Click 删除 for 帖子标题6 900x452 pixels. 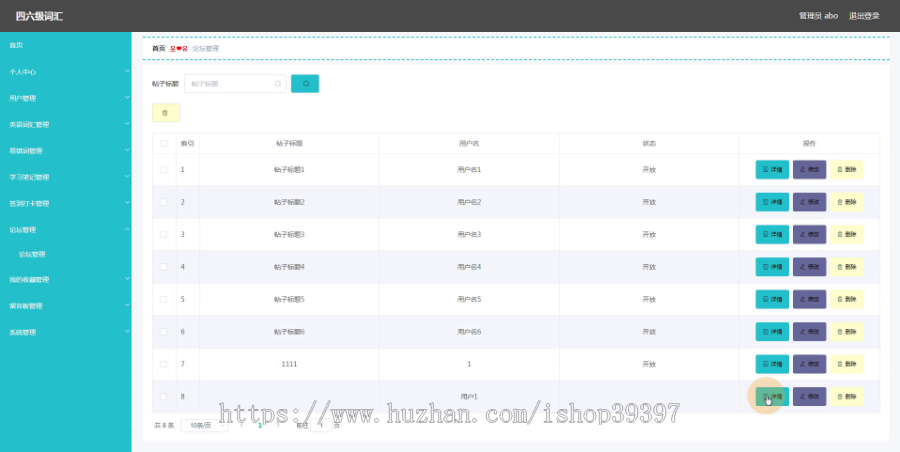[847, 332]
